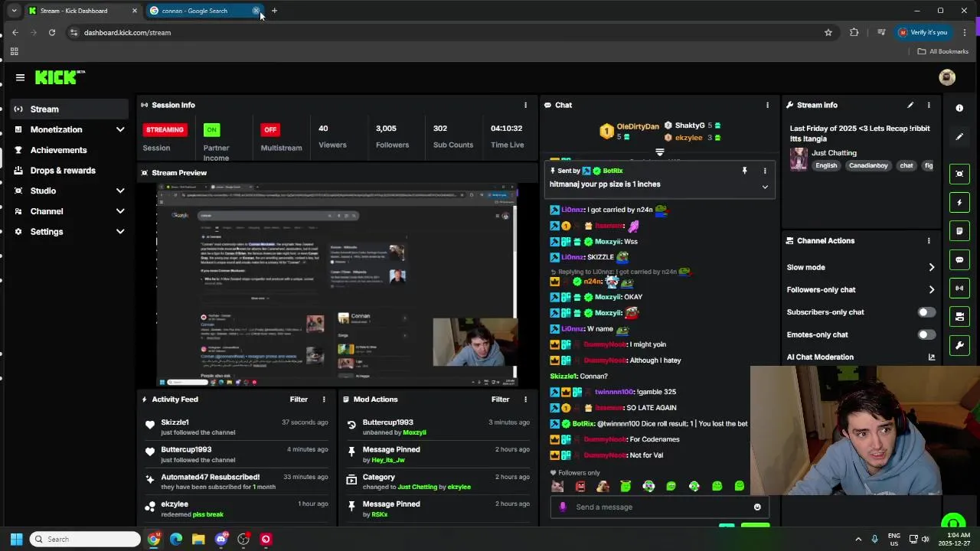The height and width of the screenshot is (551, 980).
Task: Click the stream preview frame icon in right sidebar
Action: point(959,174)
